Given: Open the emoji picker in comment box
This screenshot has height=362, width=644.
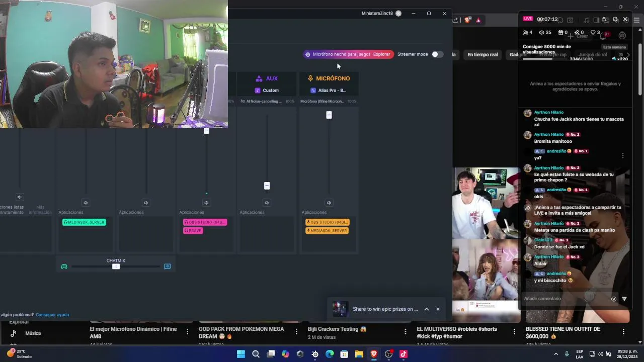Looking at the screenshot, I should click(x=614, y=299).
